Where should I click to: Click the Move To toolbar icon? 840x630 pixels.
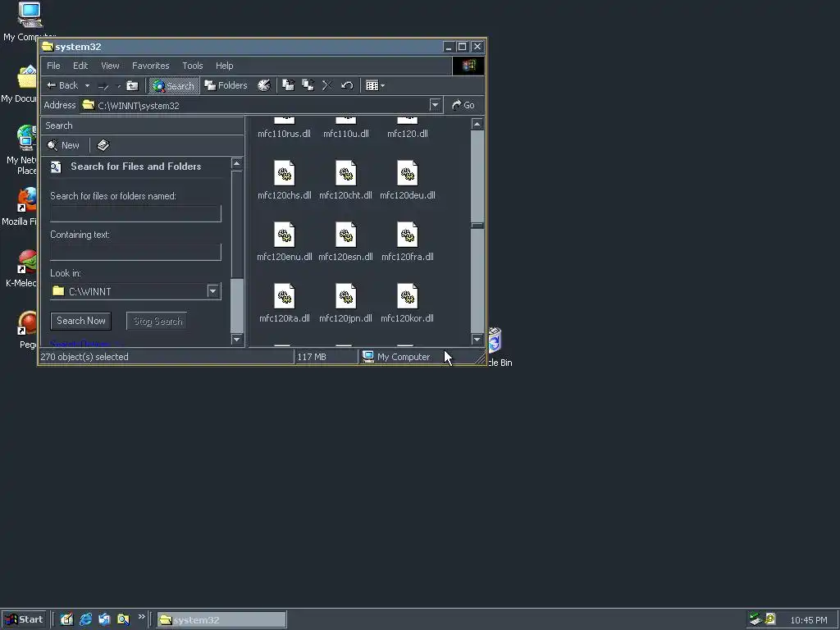288,85
